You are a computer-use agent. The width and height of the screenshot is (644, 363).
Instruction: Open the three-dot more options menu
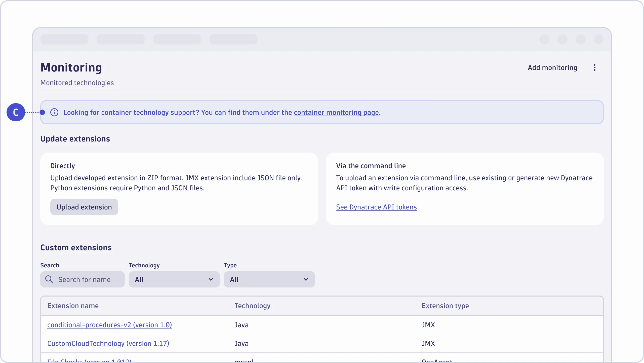click(595, 67)
